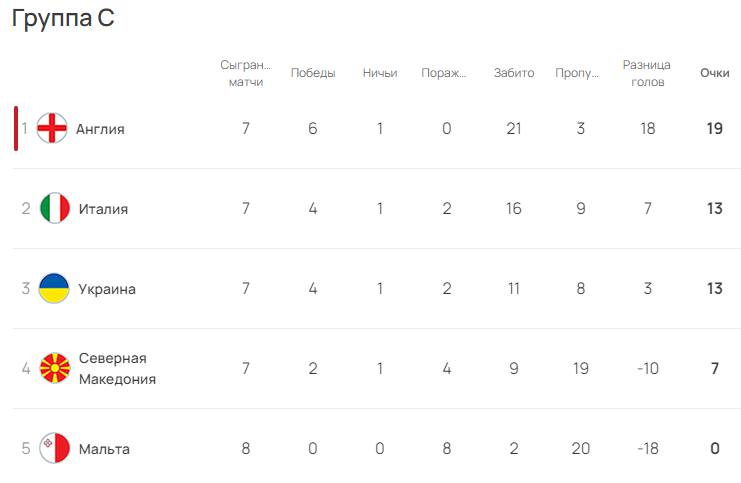This screenshot has height=483, width=741.
Task: Click the Ничьи column header
Action: pyautogui.click(x=380, y=73)
